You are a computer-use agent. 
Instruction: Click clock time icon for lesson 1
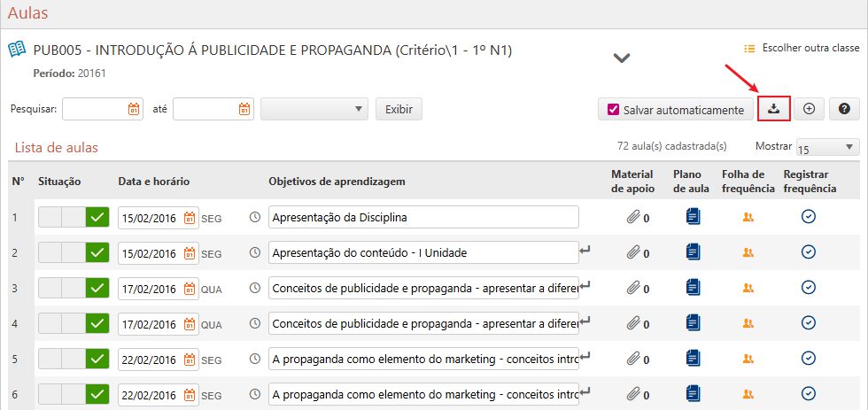coord(255,218)
